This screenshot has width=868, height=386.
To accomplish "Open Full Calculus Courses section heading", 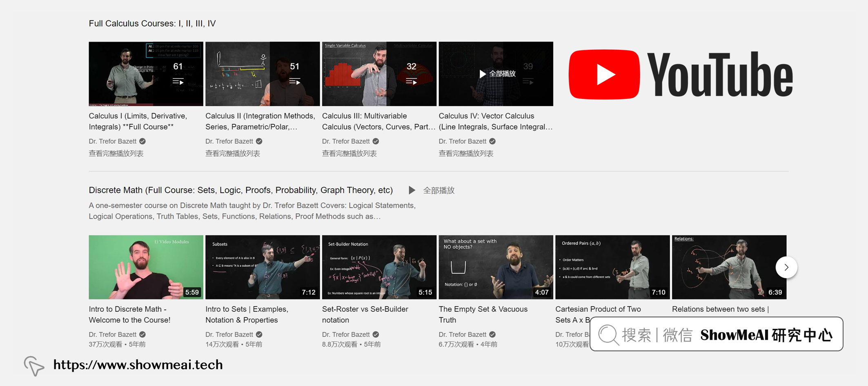I will click(x=152, y=24).
